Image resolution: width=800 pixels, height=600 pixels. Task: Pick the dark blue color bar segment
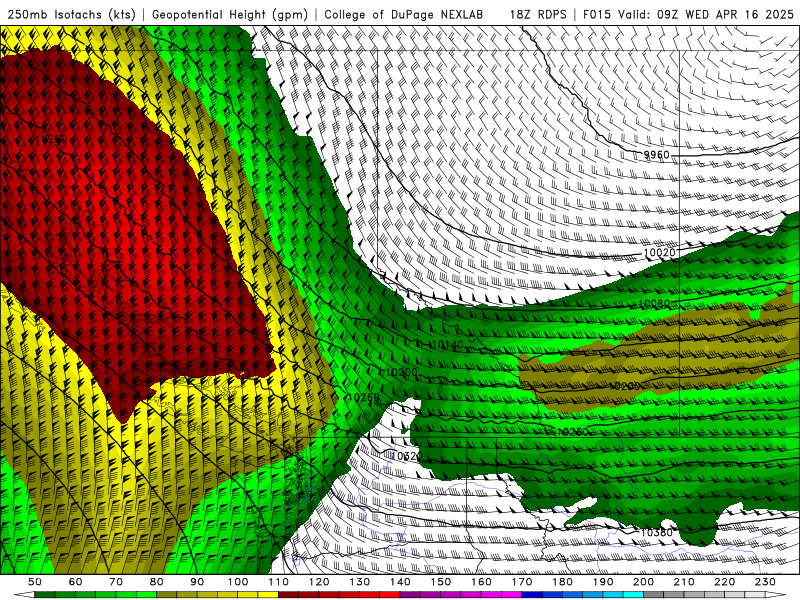coord(532,595)
